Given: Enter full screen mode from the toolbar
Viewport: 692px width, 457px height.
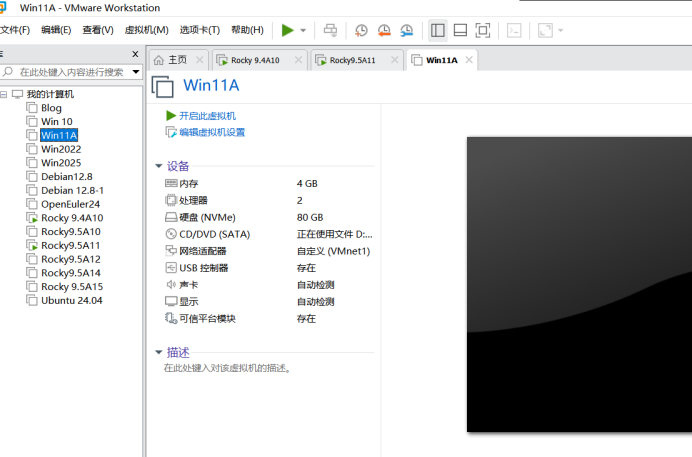Looking at the screenshot, I should [x=483, y=30].
